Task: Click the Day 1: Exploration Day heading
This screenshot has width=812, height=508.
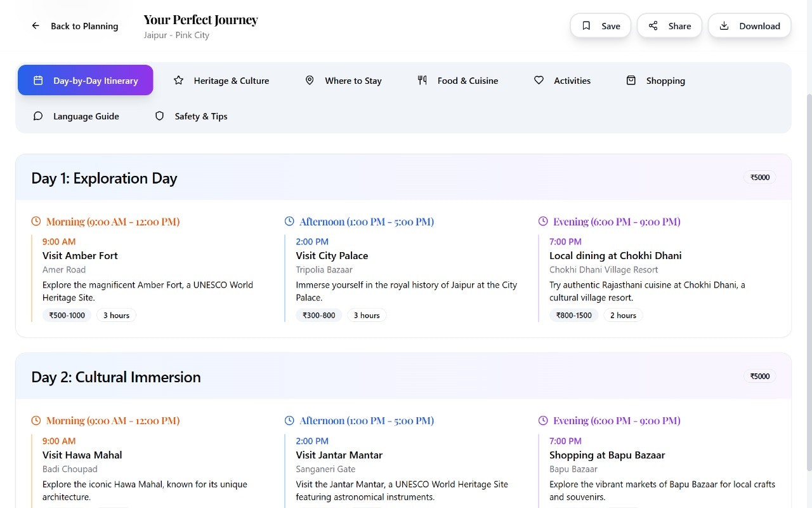Action: 104,178
